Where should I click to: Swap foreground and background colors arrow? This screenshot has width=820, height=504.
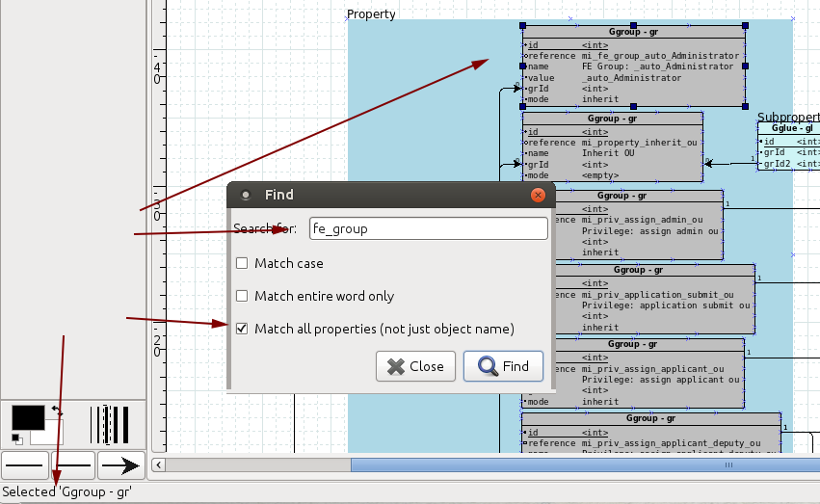click(57, 411)
